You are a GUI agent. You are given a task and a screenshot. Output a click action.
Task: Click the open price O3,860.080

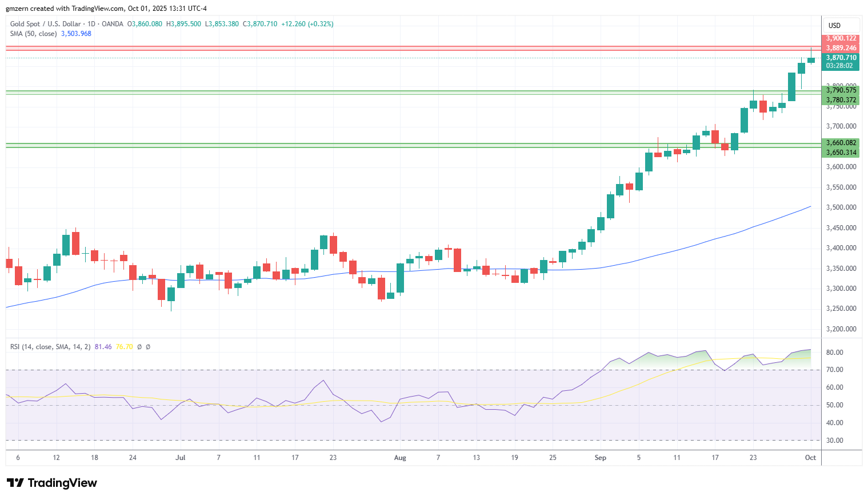(145, 24)
